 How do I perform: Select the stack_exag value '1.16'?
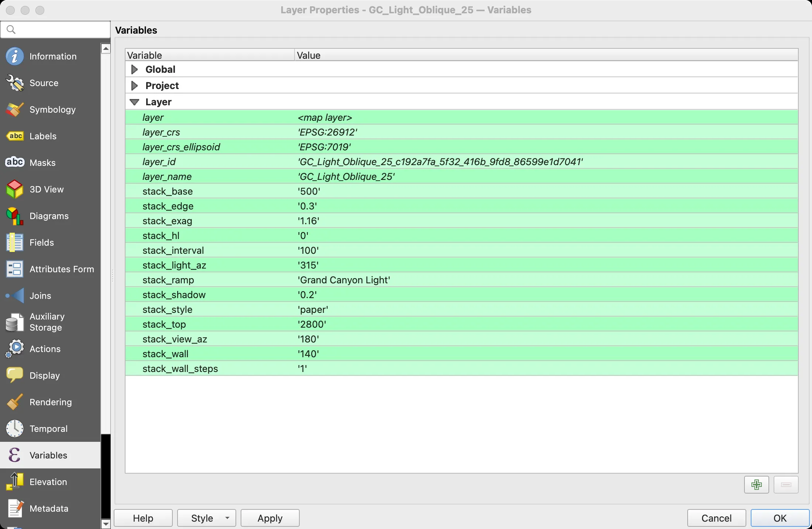pos(309,221)
